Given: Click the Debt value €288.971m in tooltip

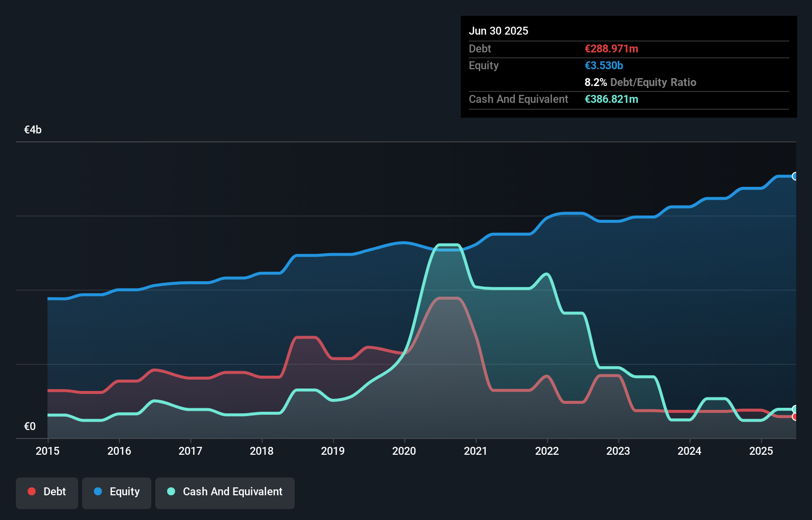Looking at the screenshot, I should (x=612, y=48).
